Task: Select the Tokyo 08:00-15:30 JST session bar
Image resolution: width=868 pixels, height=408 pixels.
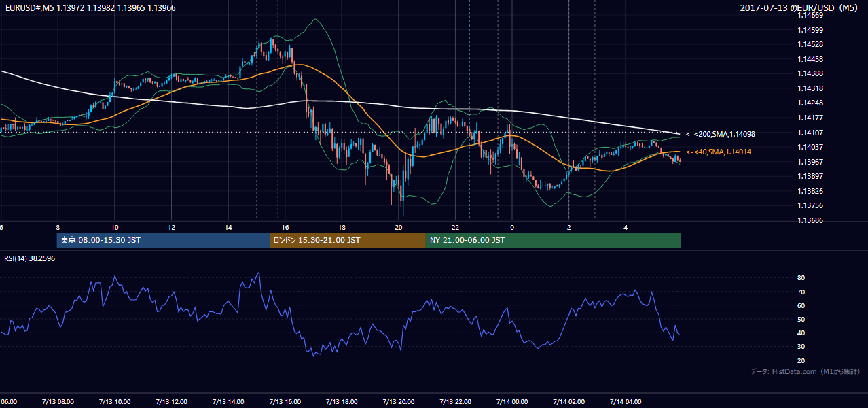Action: click(163, 240)
